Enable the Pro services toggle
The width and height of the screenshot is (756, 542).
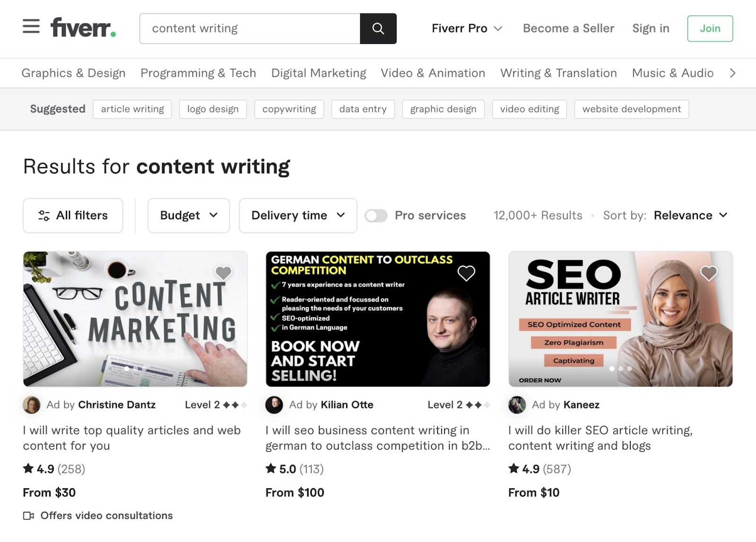tap(376, 215)
